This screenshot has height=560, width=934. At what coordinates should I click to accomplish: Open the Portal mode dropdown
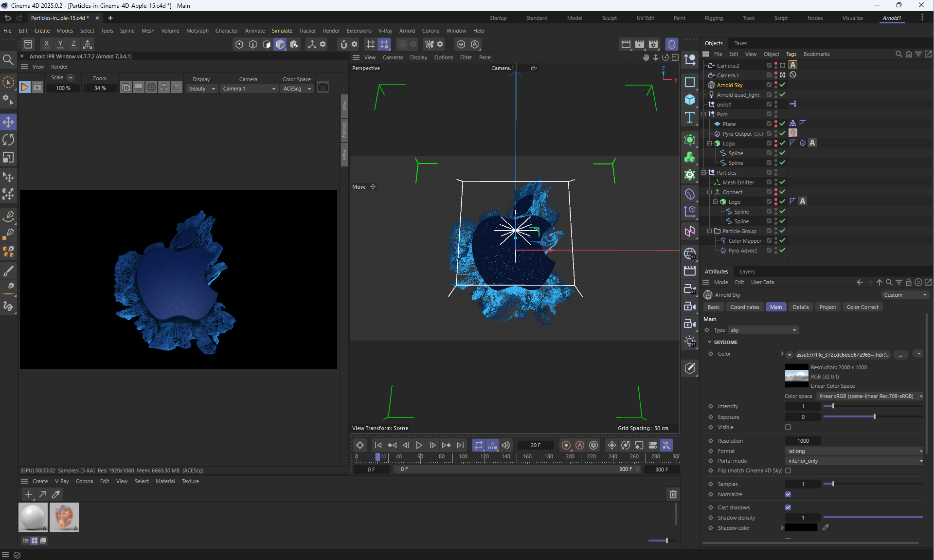854,461
